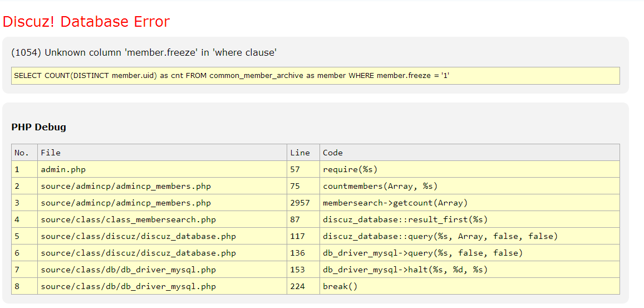The width and height of the screenshot is (644, 308).
Task: Click line number 75 cell
Action: coord(303,186)
